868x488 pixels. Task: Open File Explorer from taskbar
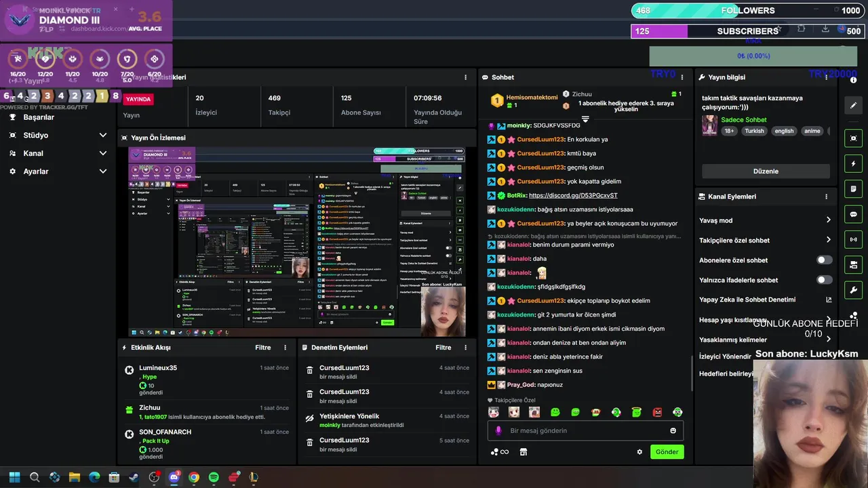point(75,477)
